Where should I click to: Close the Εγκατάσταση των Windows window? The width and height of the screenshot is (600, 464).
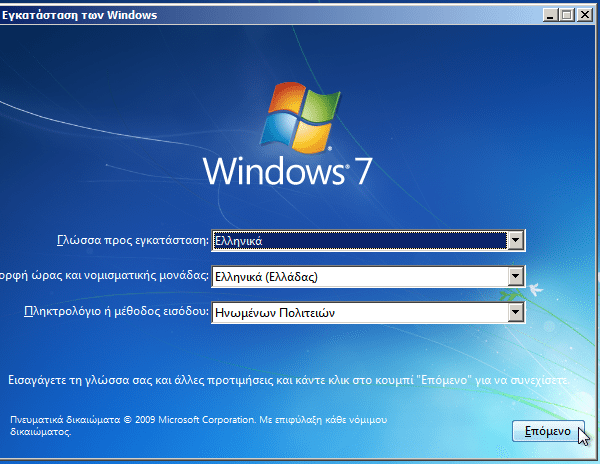pos(584,15)
